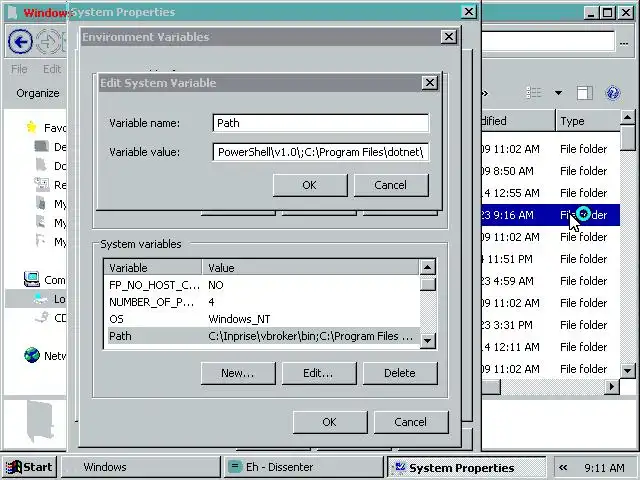Click the Variable value input field
640x480 pixels.
coord(320,152)
